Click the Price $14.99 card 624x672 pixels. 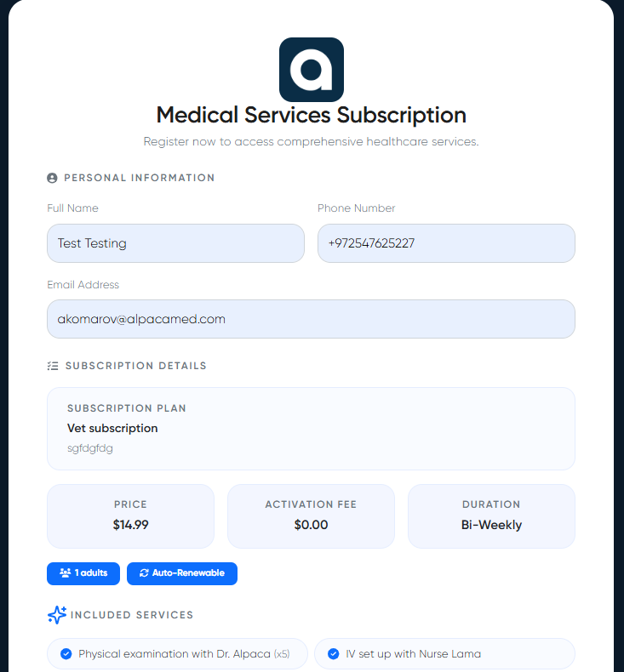click(130, 516)
